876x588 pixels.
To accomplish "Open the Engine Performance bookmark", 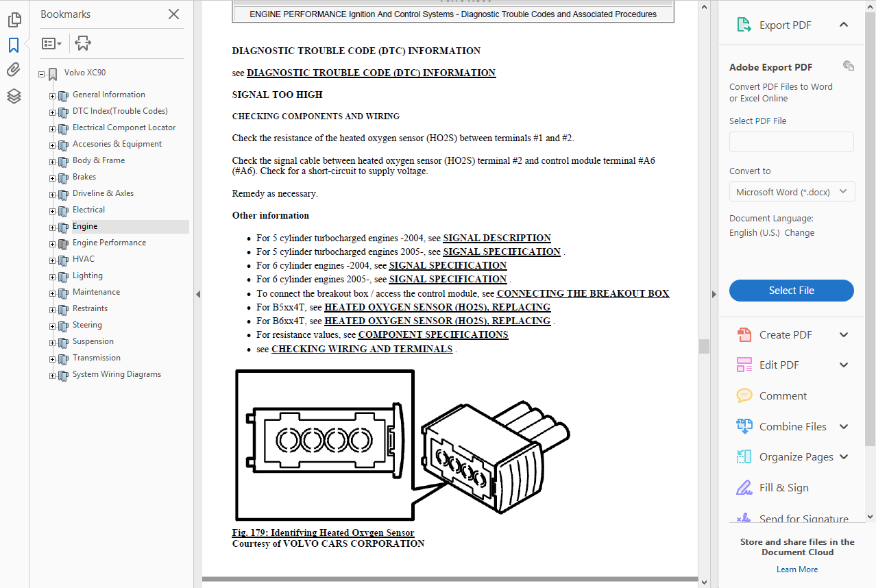I will tap(109, 243).
